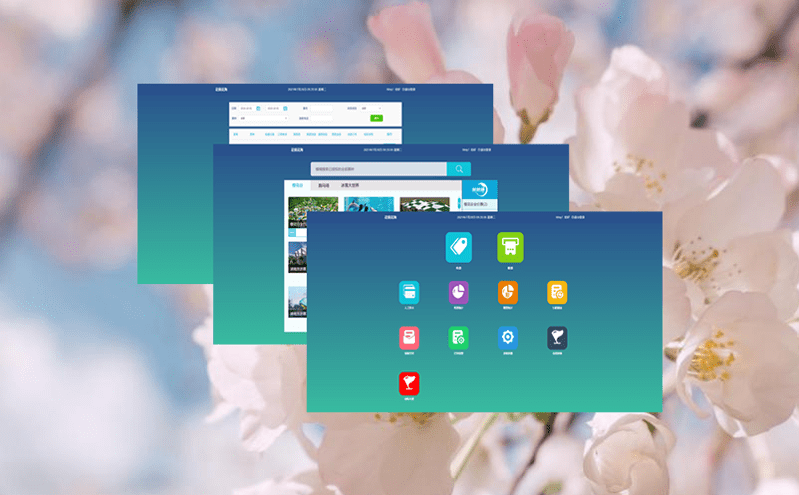The height and width of the screenshot is (495, 799).
Task: Open the pink inbox tray icon
Action: 409,338
